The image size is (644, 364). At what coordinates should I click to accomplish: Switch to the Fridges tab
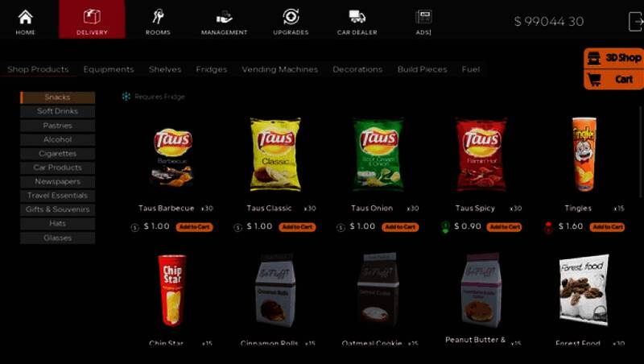212,69
